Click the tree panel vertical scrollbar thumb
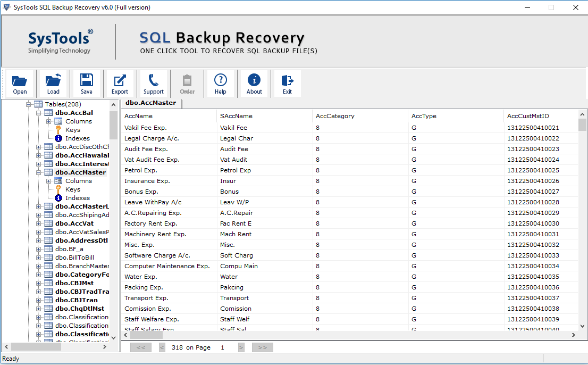588x365 pixels. coord(113,125)
